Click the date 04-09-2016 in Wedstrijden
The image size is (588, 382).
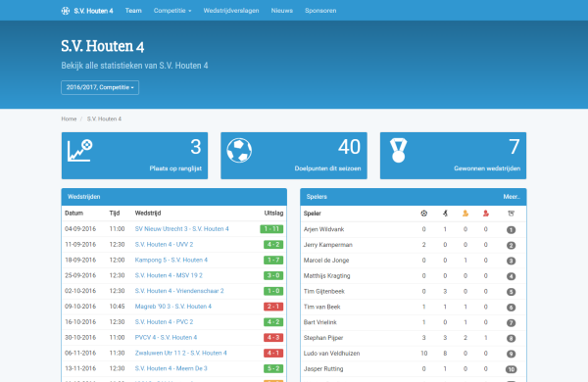click(x=80, y=228)
